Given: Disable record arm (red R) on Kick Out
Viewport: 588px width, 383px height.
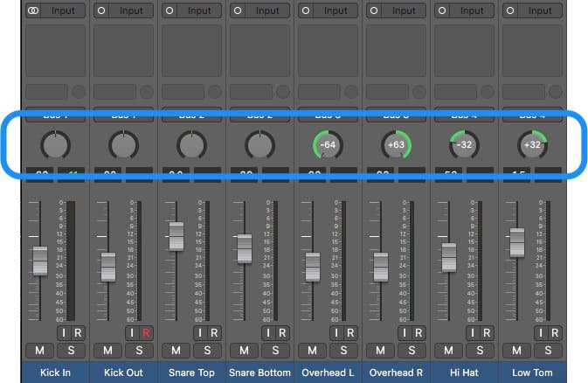Looking at the screenshot, I should [145, 333].
